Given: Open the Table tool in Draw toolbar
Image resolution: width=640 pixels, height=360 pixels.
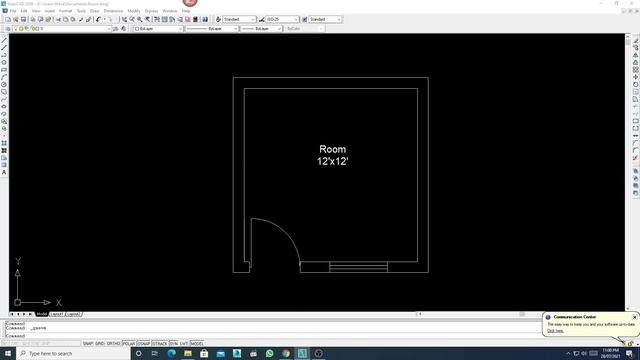Looking at the screenshot, I should click(4, 165).
